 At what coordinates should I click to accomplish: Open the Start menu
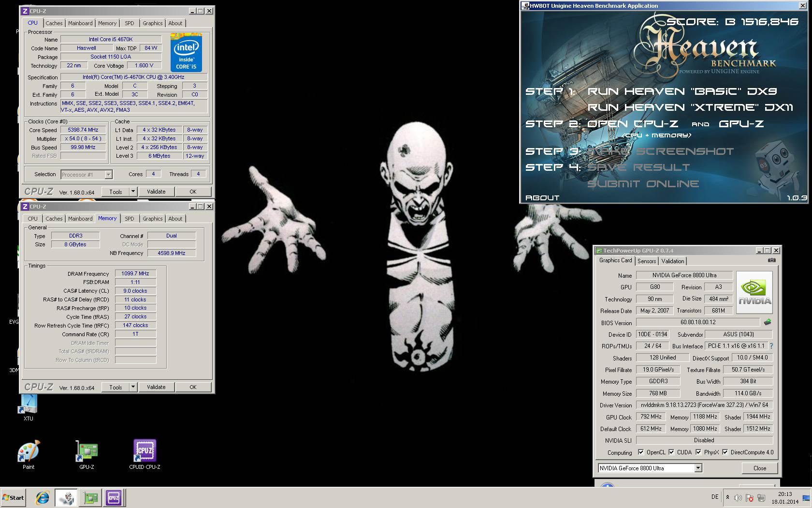coord(13,497)
